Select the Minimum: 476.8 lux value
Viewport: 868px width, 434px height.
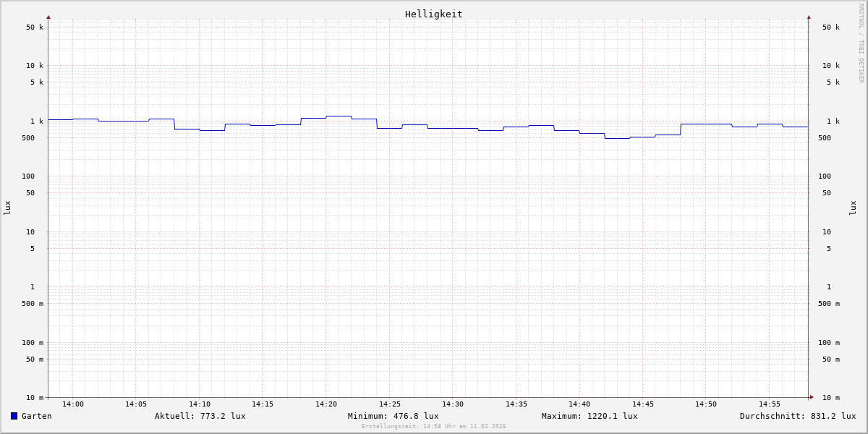tap(393, 416)
